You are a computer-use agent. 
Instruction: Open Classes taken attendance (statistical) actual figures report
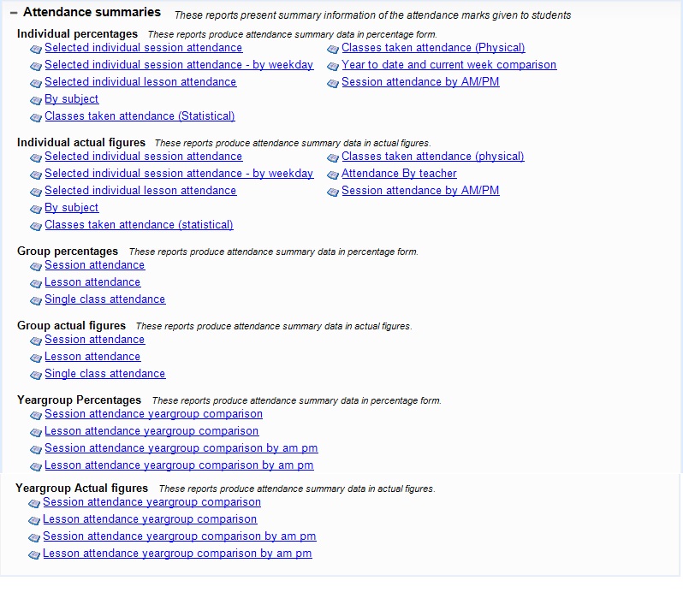tap(139, 225)
